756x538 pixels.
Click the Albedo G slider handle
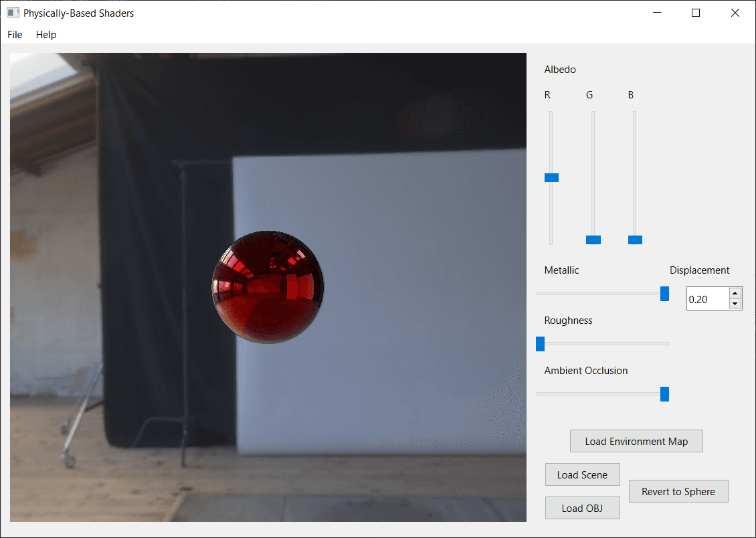593,240
